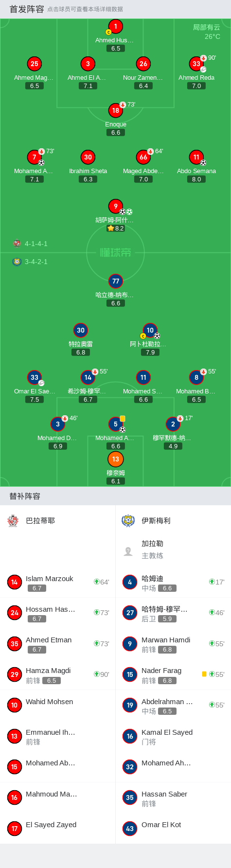Select goalkeeper number 1 Ahmed Hus… icon
231x868 pixels.
(116, 27)
